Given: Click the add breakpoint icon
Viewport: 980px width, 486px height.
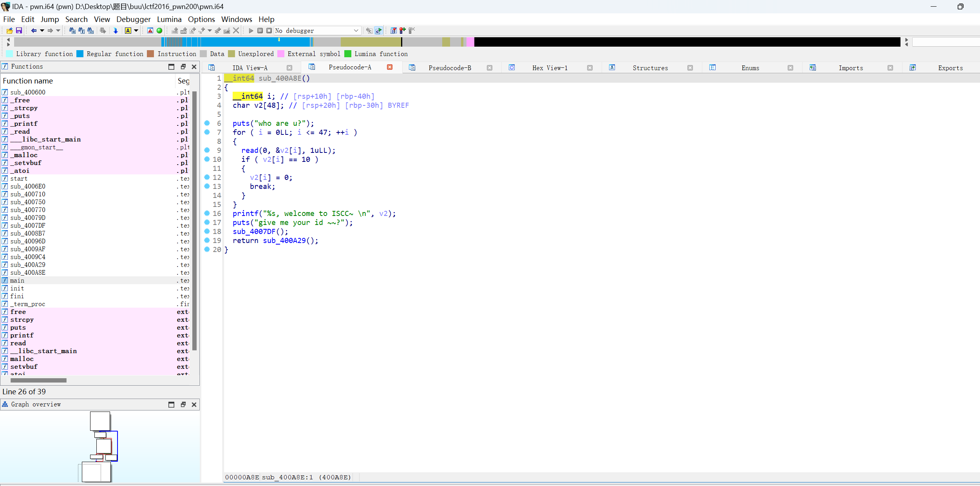Looking at the screenshot, I should (403, 31).
